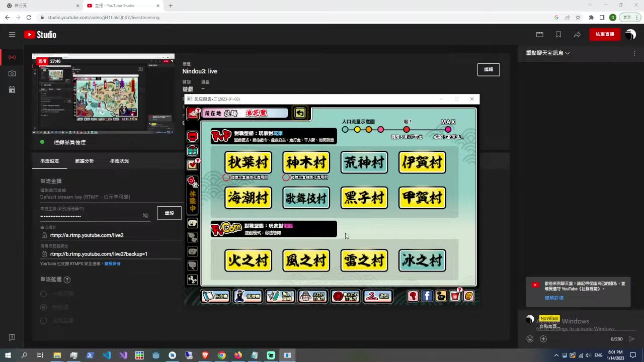Viewport: 644px width, 362px height.
Task: Click the backup server URL field
Action: click(111, 254)
